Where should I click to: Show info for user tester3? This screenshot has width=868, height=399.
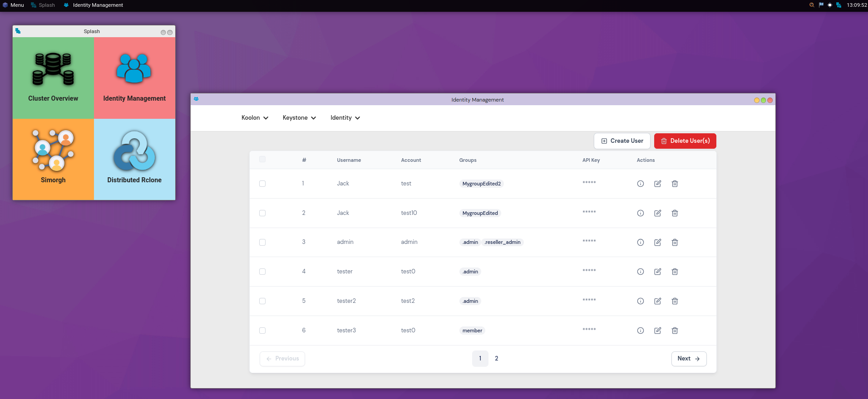pyautogui.click(x=641, y=331)
